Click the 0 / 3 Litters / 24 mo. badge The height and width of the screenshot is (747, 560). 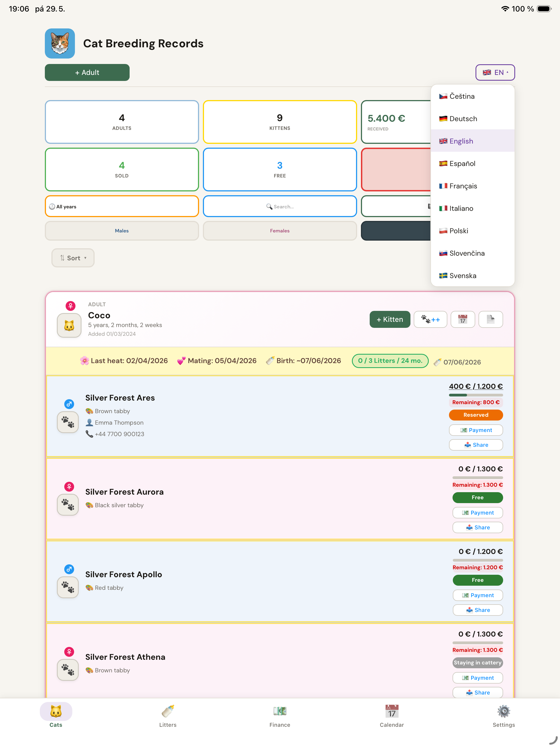coord(390,361)
